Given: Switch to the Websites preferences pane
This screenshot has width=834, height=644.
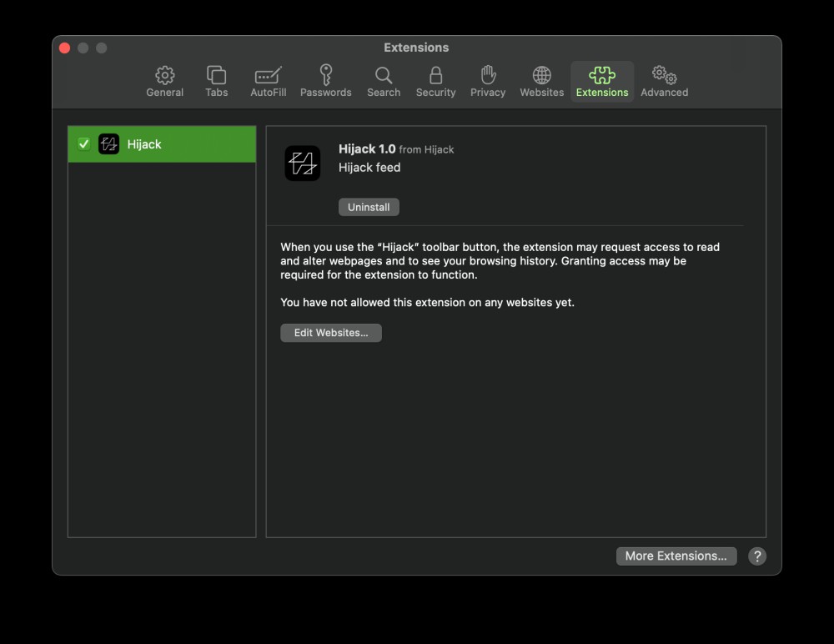Looking at the screenshot, I should click(541, 82).
